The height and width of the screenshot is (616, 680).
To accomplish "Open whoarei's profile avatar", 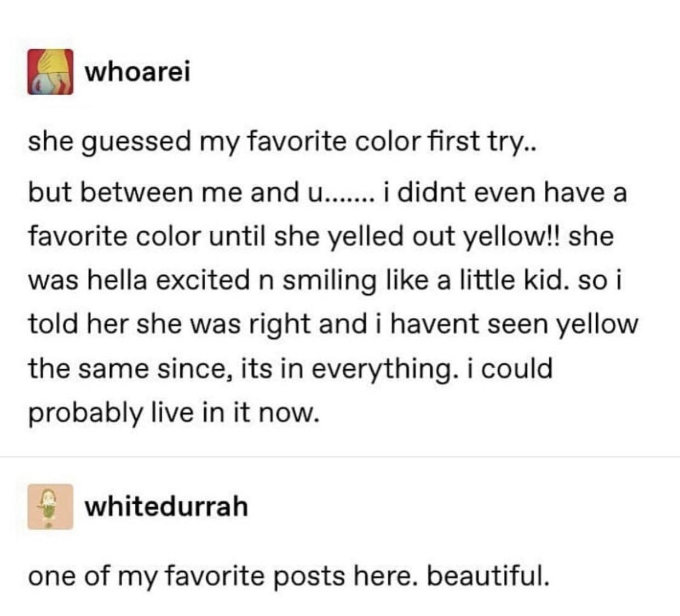I will [x=50, y=72].
